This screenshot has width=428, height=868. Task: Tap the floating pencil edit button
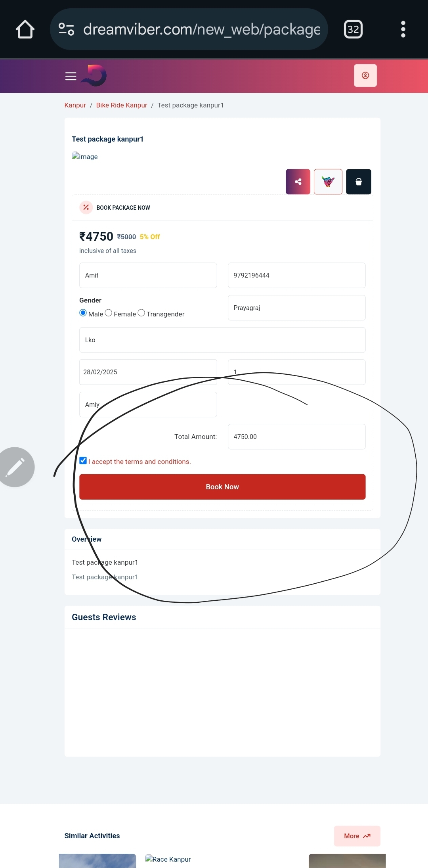(x=15, y=467)
